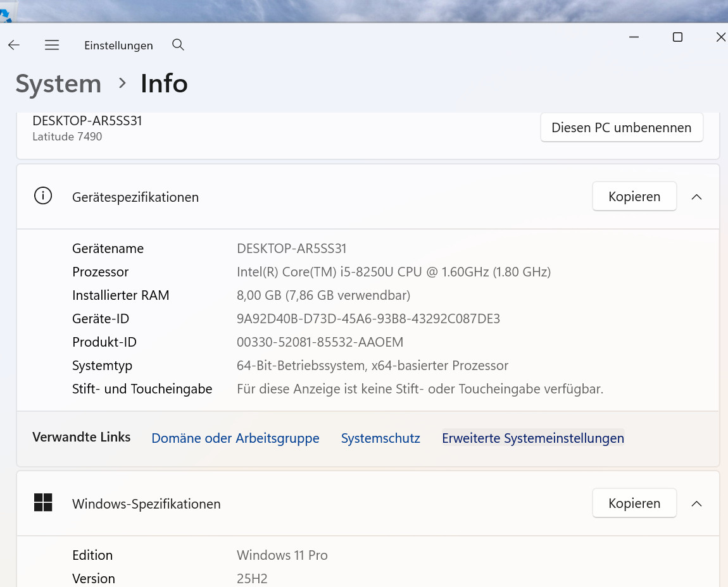Screen dimensions: 728x587
Task: Open the Erweiterte Systemeinstellungen link
Action: (x=532, y=438)
